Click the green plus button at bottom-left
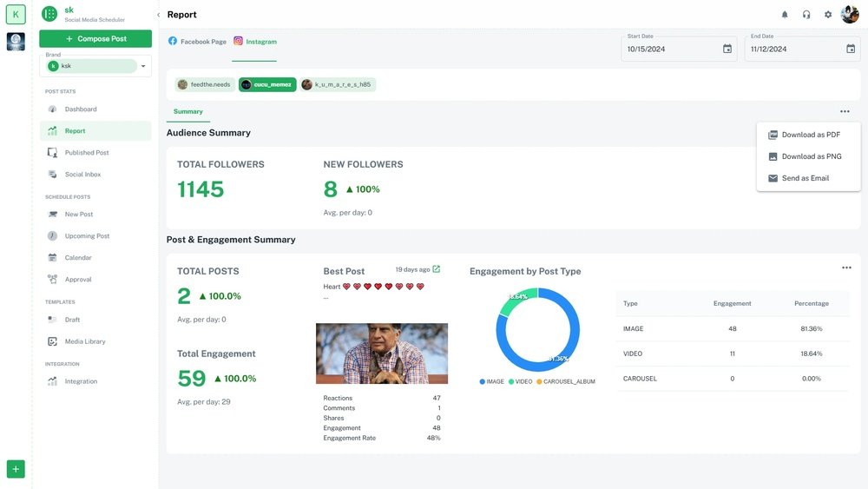The width and height of the screenshot is (868, 489). click(x=16, y=469)
